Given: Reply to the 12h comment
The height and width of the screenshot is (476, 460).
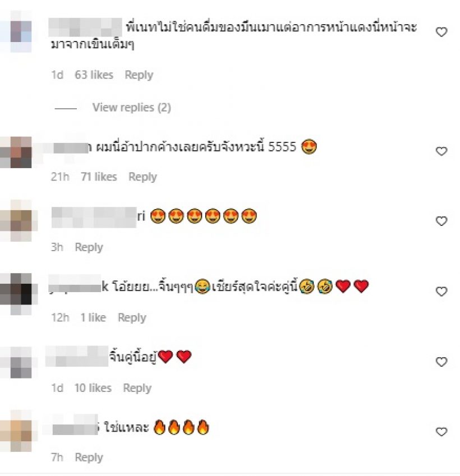Looking at the screenshot, I should [132, 318].
